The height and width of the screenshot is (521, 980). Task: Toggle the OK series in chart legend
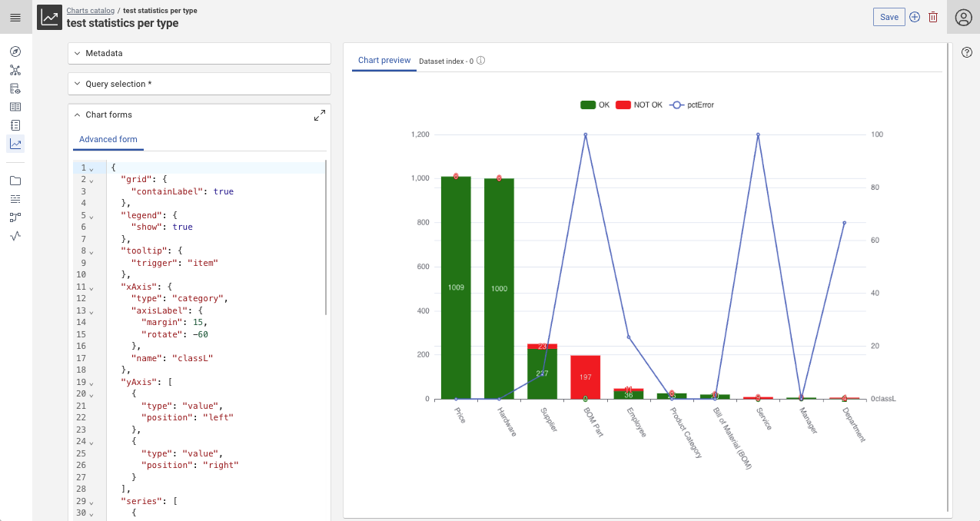(594, 105)
